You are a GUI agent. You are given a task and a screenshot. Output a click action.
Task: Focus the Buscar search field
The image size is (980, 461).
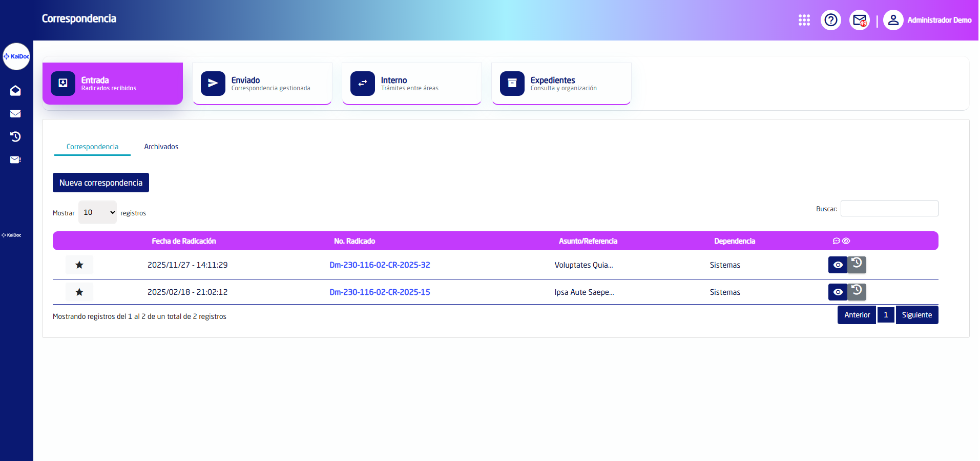coord(889,209)
